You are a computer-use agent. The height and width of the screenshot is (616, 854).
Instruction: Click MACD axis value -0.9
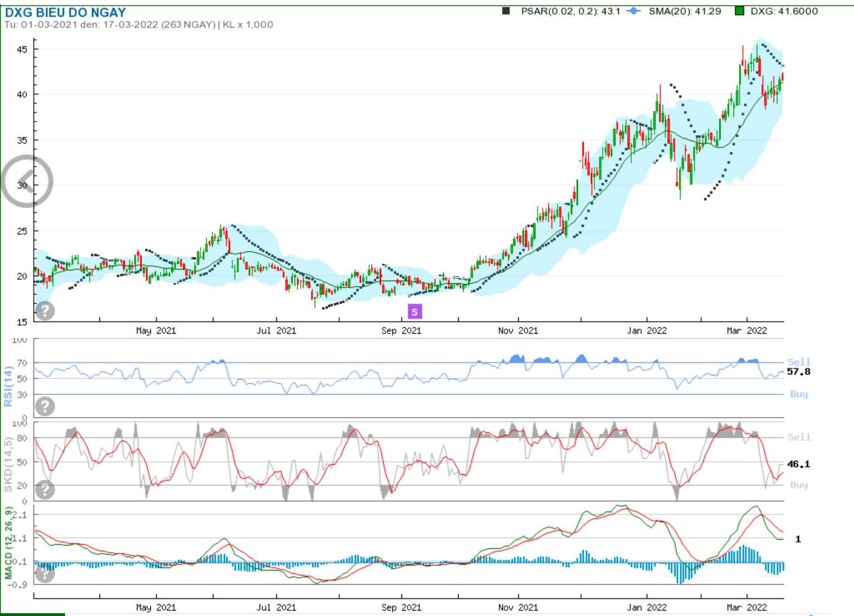(x=18, y=584)
